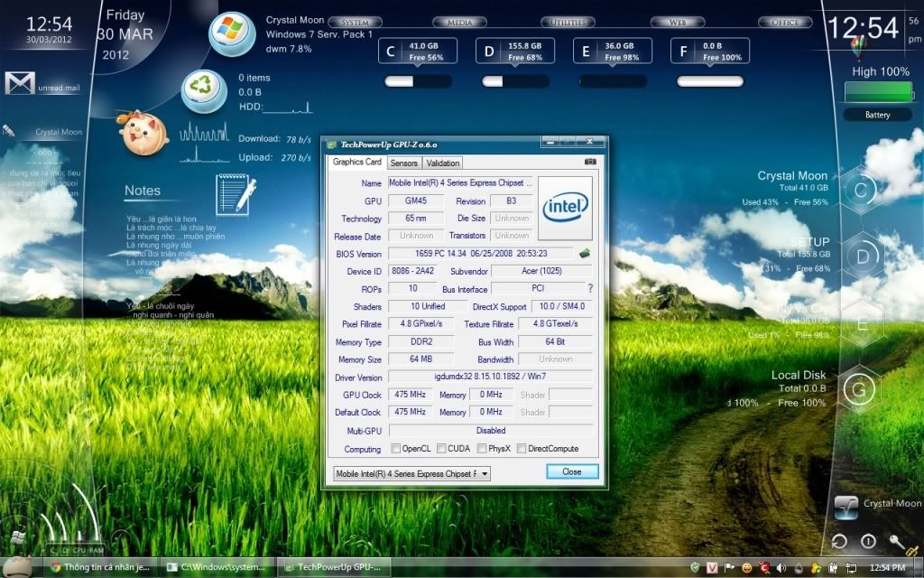The height and width of the screenshot is (578, 924).
Task: Switch to the Validation tab
Action: [x=442, y=163]
